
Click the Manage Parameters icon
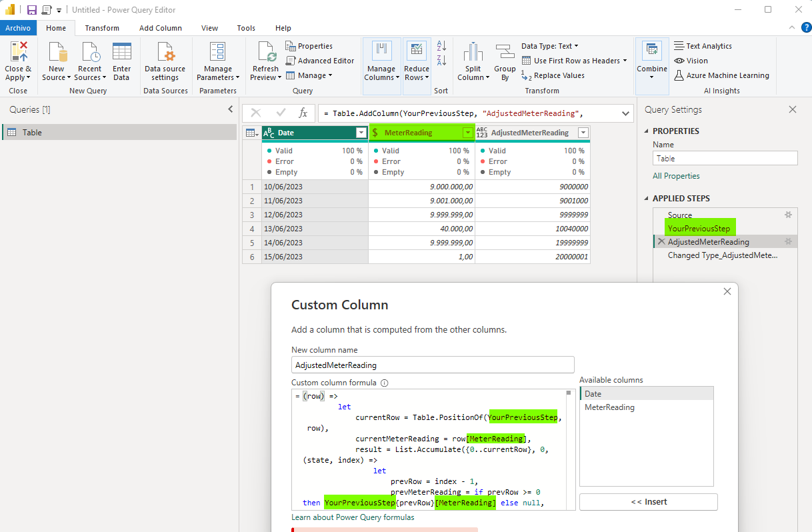(217, 52)
